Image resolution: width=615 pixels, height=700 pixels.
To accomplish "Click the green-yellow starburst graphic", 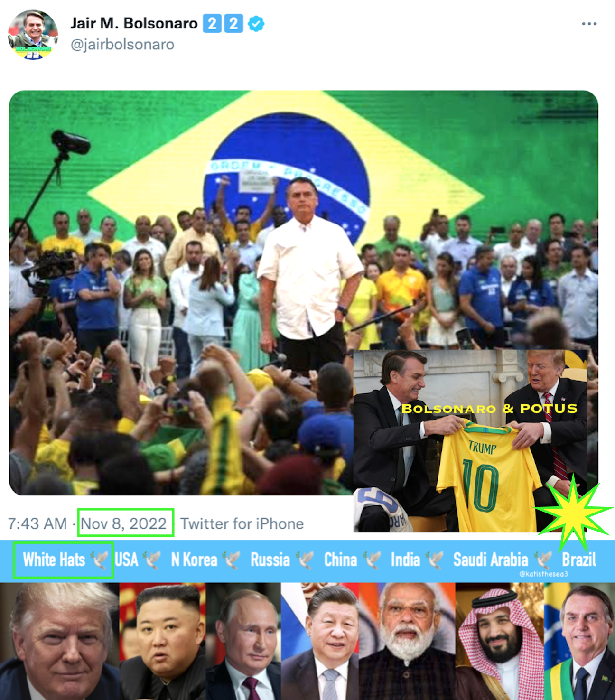I will coord(573,511).
